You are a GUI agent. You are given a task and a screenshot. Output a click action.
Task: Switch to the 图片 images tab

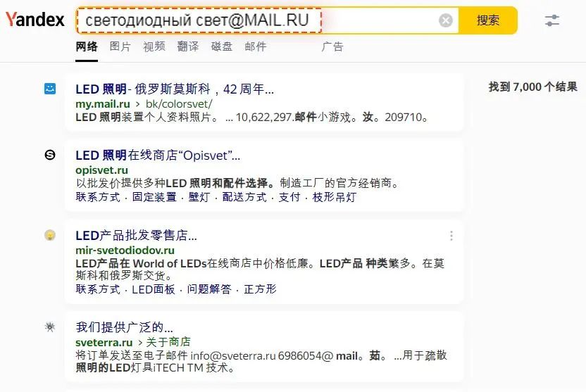(120, 46)
